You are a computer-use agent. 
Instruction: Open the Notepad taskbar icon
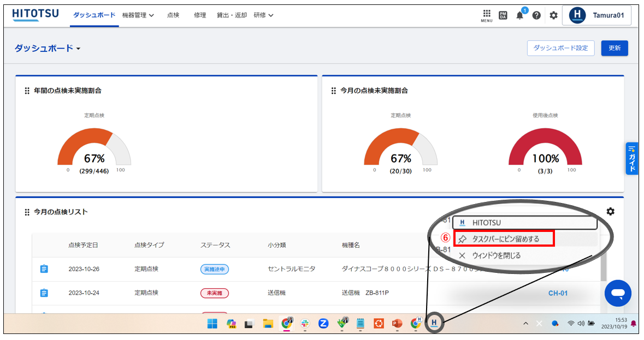click(x=360, y=324)
